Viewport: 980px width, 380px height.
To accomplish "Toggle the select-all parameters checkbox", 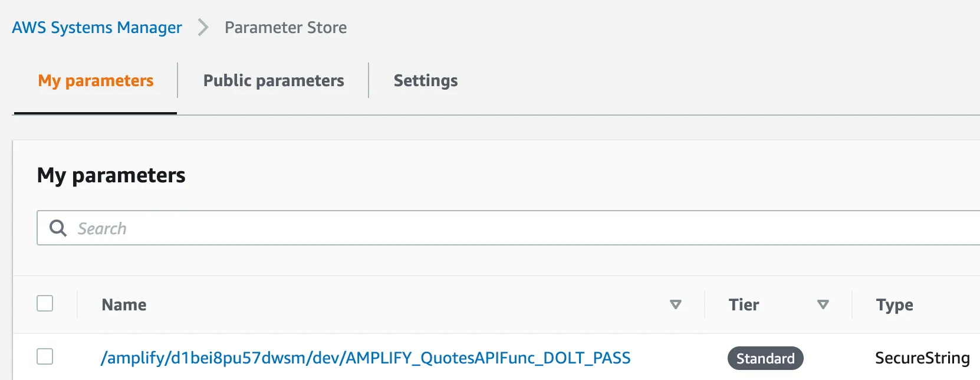I will coord(45,303).
